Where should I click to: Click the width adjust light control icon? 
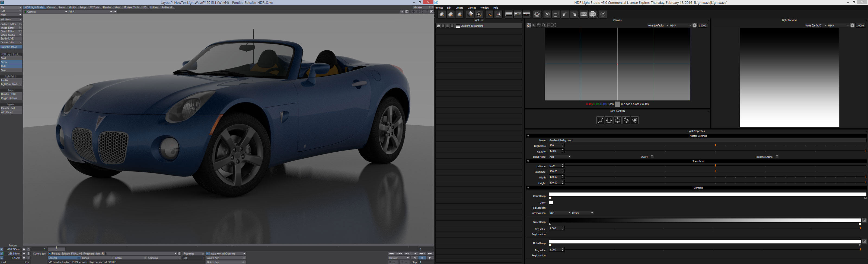pos(609,120)
